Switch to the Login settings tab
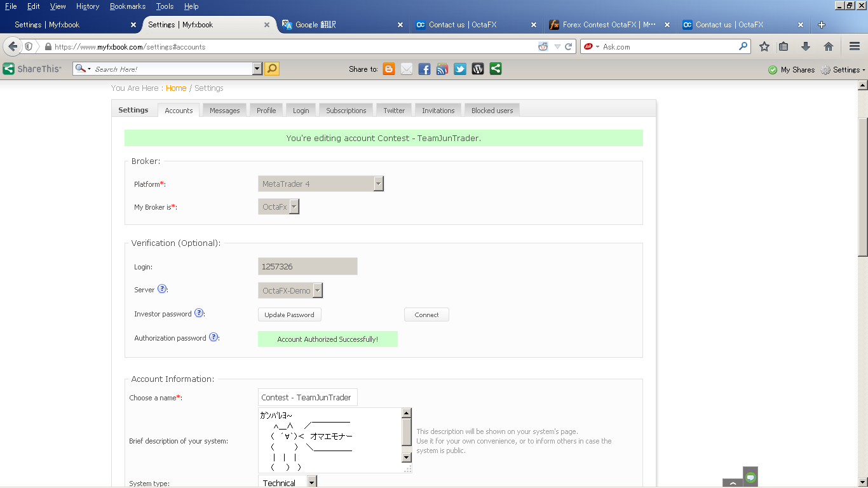 (301, 110)
